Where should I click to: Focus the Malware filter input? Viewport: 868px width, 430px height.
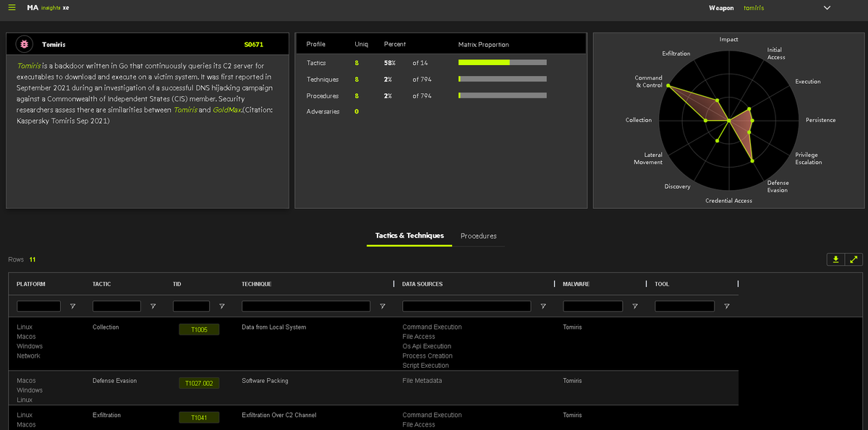pos(593,306)
